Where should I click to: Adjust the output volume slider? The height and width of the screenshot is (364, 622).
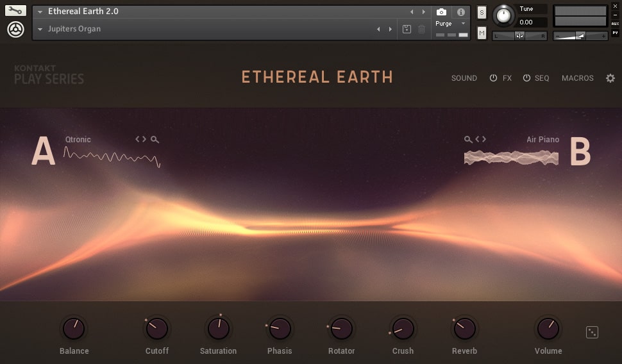580,36
